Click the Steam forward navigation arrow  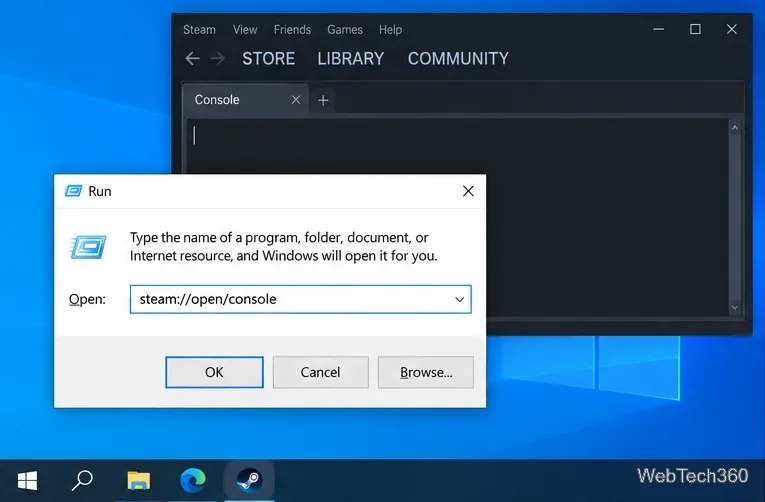218,59
